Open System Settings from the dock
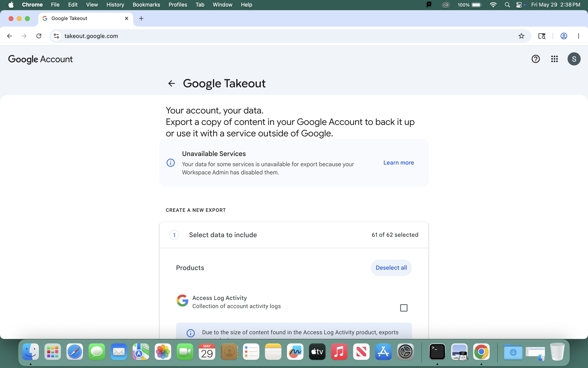 point(405,352)
